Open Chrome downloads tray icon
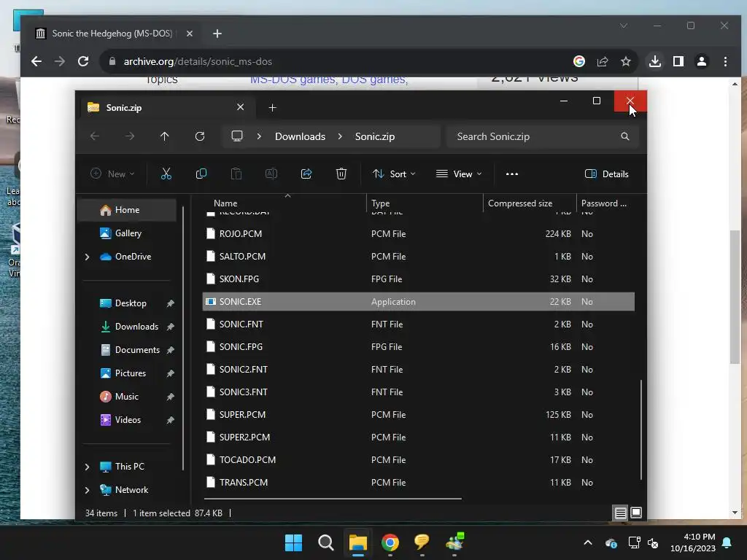 coord(655,61)
